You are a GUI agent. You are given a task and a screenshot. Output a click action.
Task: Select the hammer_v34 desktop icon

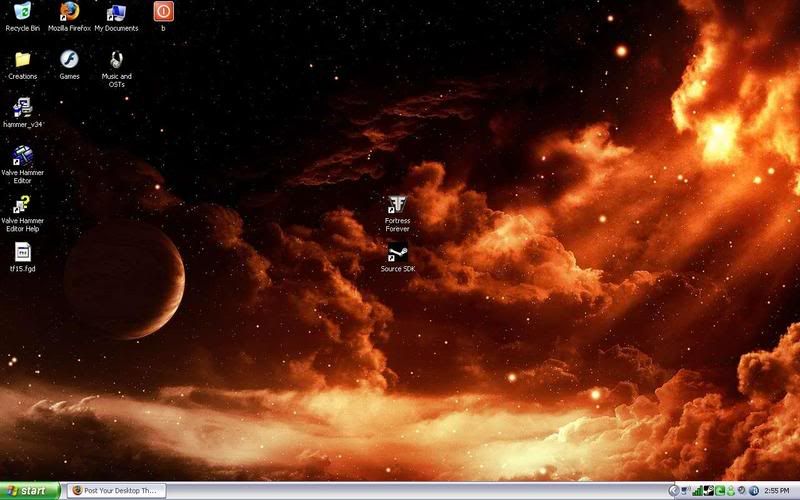22,108
